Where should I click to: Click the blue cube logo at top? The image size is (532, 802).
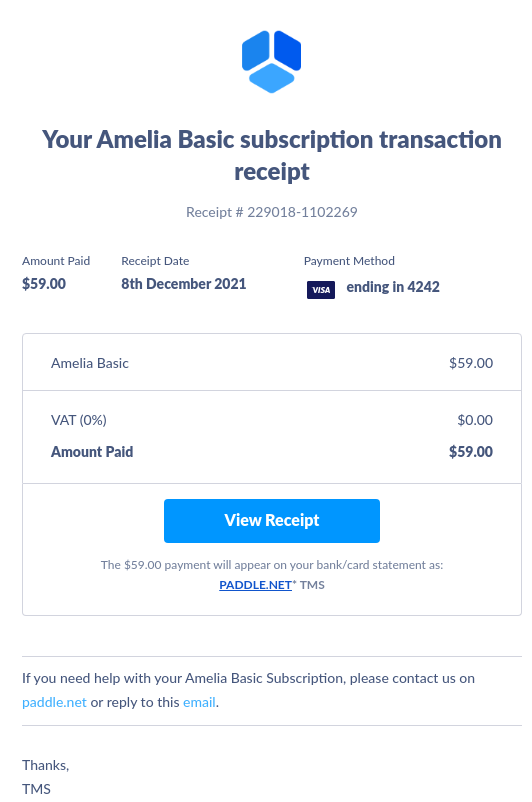[272, 62]
